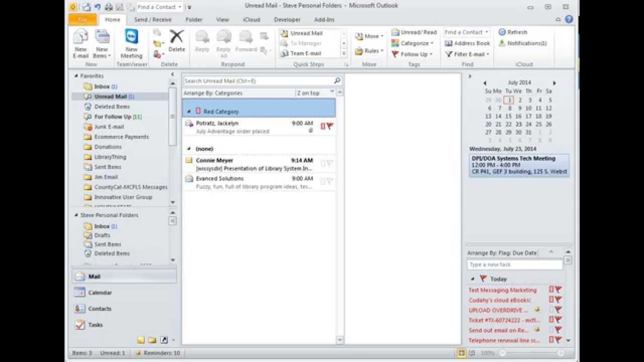The width and height of the screenshot is (644, 362).
Task: Open the Follow Up flag menu
Action: pyautogui.click(x=412, y=54)
